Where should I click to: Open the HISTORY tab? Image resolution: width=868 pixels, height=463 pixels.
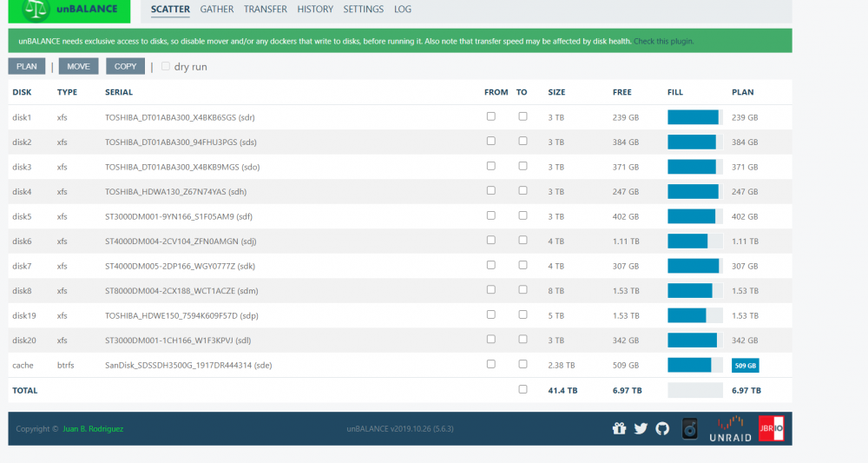click(315, 10)
